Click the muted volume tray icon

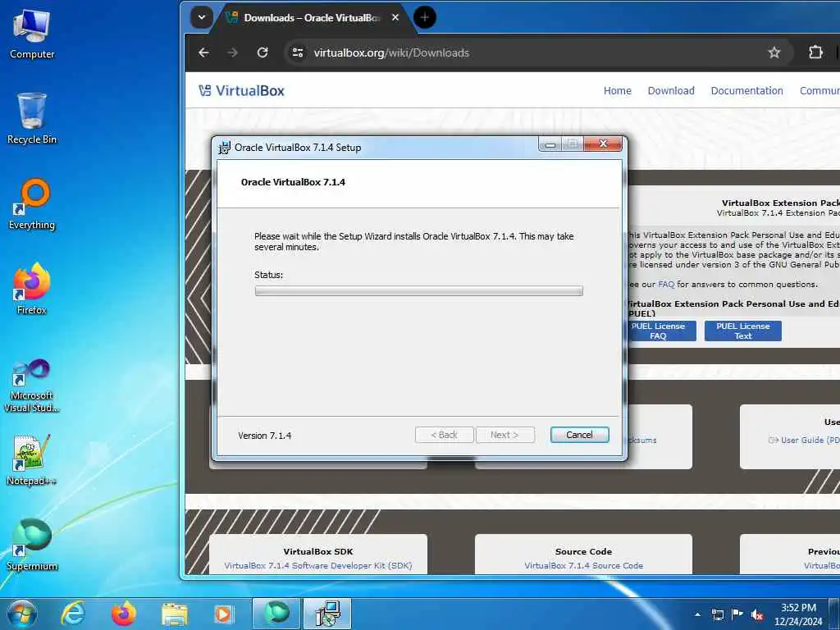coord(757,615)
